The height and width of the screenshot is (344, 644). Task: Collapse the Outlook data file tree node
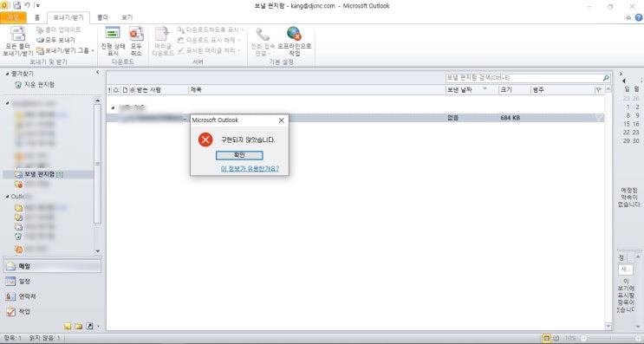click(x=7, y=197)
